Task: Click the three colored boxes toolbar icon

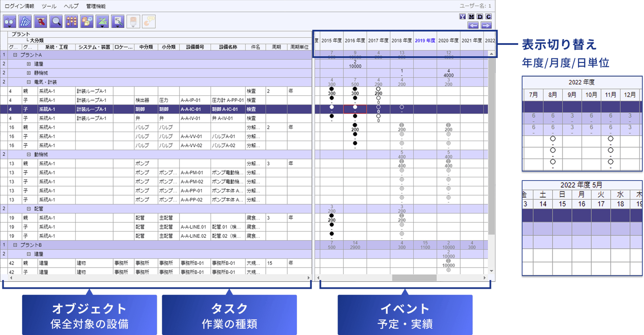Action: point(87,21)
